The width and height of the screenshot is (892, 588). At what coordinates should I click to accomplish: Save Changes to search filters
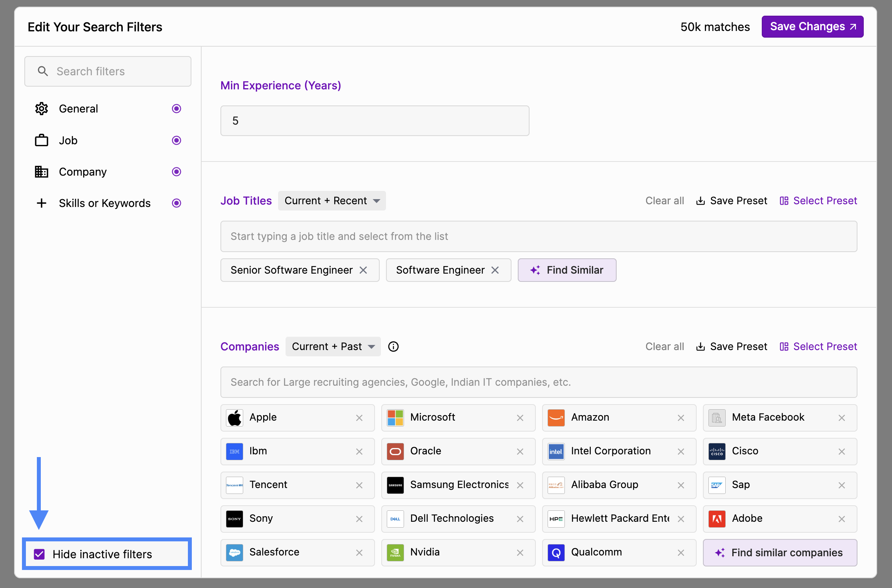pos(812,27)
